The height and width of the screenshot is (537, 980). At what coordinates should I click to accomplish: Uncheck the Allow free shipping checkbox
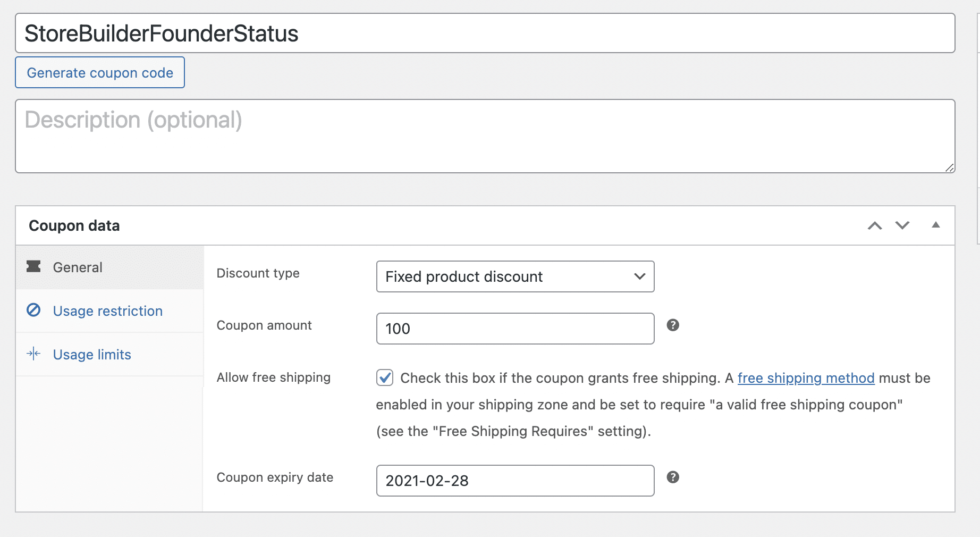point(385,377)
